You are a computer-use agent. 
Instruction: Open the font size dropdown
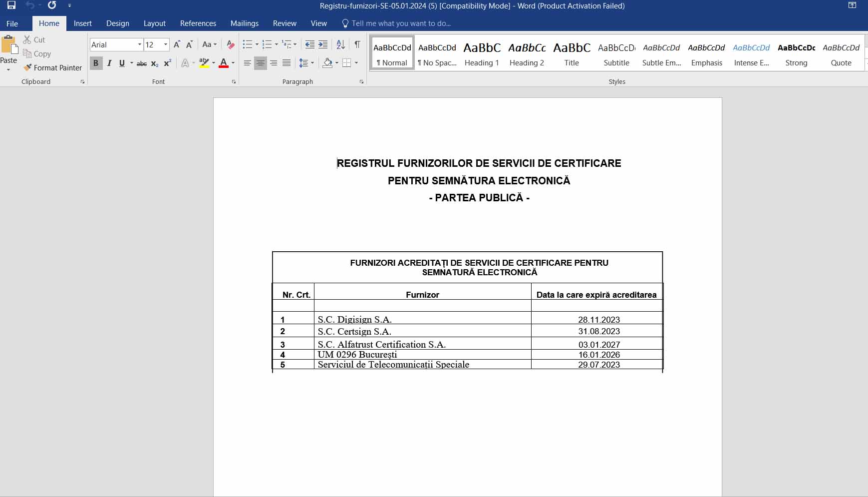pos(166,44)
